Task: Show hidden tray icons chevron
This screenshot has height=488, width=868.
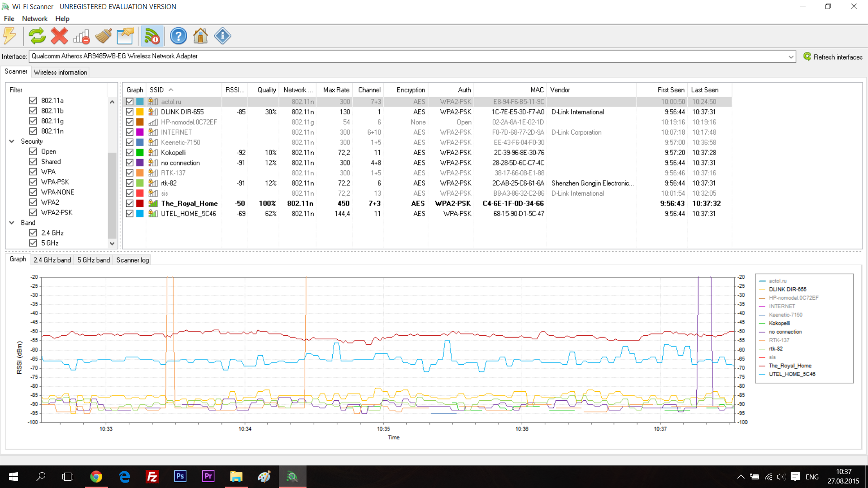Action: click(x=741, y=477)
